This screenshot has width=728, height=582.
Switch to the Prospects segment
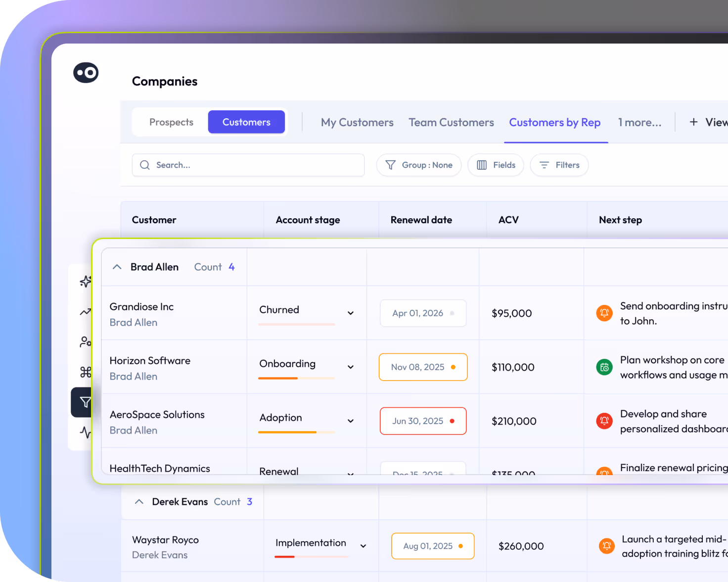(x=171, y=122)
